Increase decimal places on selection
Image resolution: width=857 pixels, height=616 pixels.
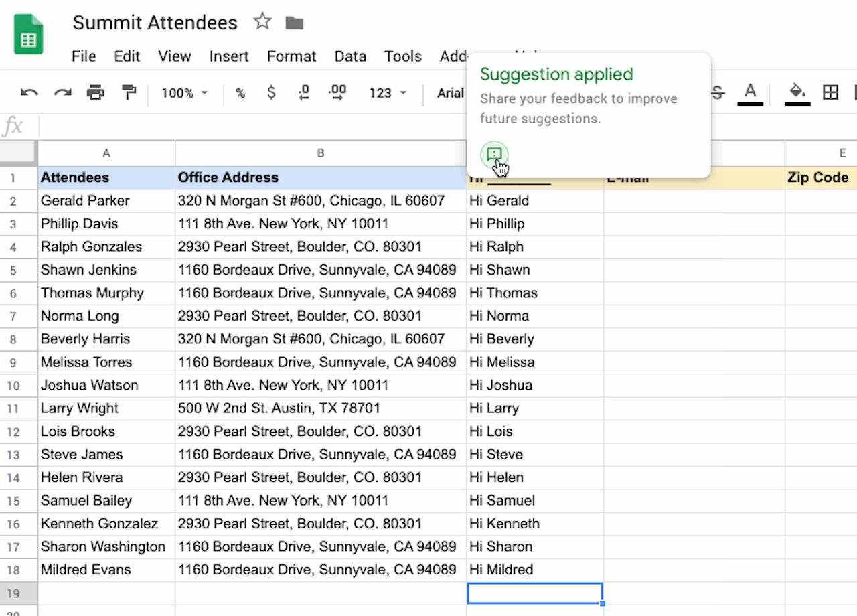(337, 93)
